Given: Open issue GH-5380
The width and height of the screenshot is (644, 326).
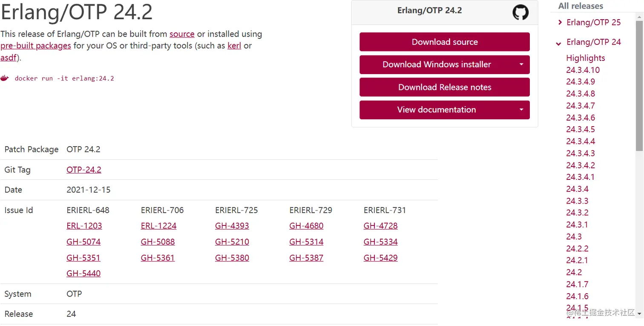Looking at the screenshot, I should pyautogui.click(x=232, y=258).
